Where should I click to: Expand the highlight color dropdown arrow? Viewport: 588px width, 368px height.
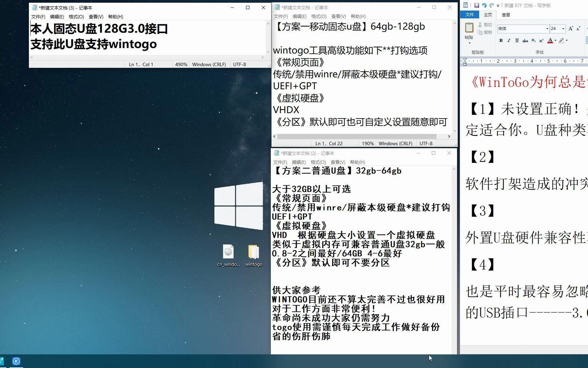point(567,41)
